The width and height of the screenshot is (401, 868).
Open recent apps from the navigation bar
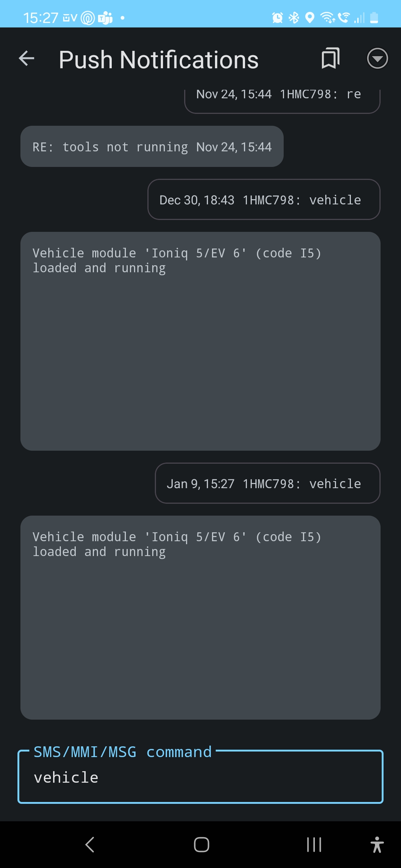(314, 845)
